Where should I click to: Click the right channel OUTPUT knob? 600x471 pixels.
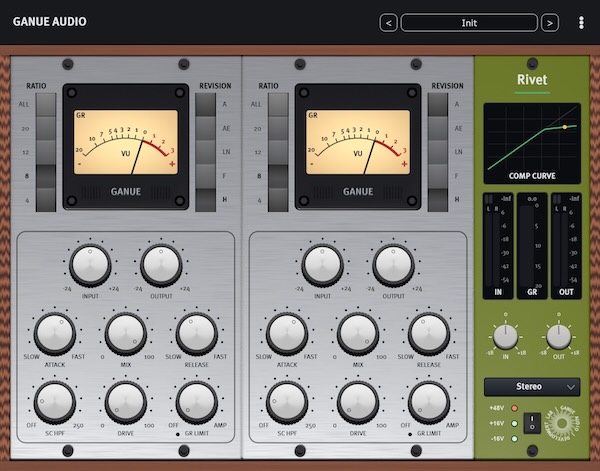[x=393, y=265]
